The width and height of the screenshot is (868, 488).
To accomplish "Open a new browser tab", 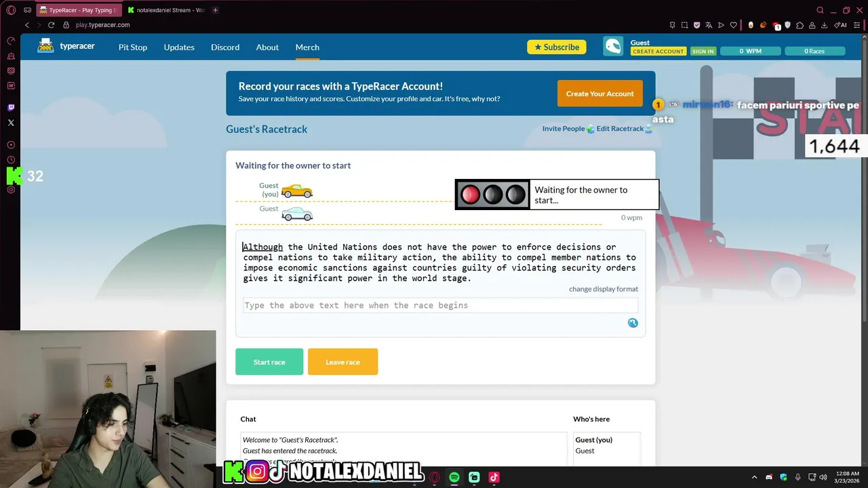I will pos(216,10).
